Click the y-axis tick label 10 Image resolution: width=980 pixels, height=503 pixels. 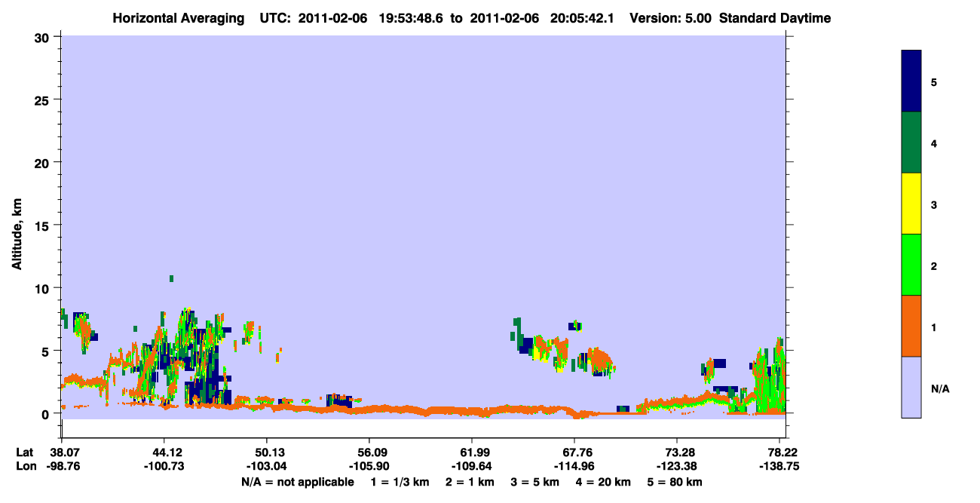44,288
